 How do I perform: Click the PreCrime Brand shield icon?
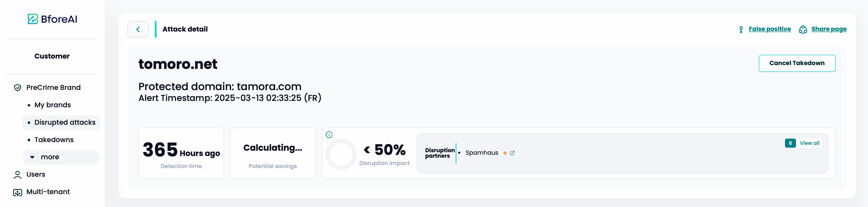click(x=18, y=88)
